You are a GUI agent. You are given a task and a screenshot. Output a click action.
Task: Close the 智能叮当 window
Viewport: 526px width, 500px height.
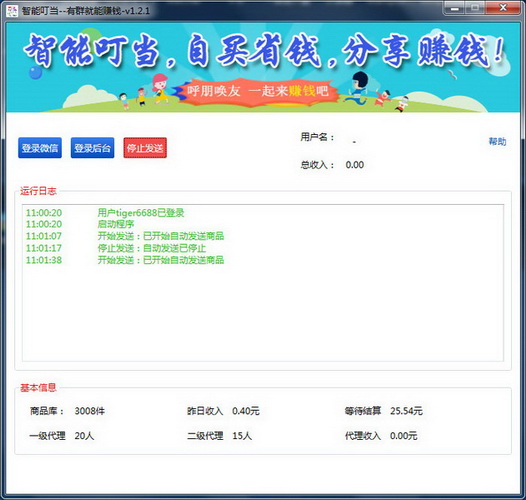pyautogui.click(x=503, y=8)
